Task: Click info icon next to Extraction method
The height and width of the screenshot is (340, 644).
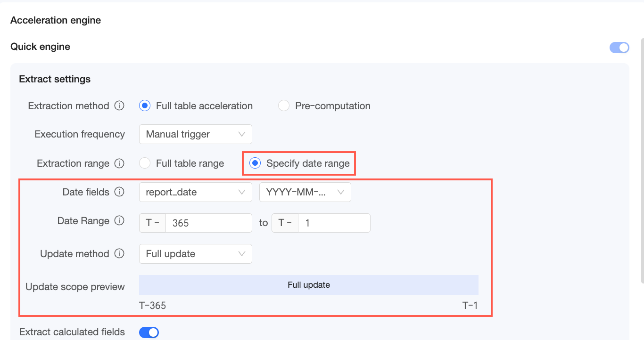Action: click(x=120, y=106)
